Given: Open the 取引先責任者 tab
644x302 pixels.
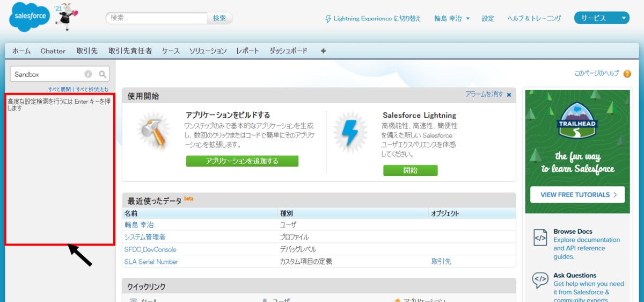Looking at the screenshot, I should pos(130,51).
